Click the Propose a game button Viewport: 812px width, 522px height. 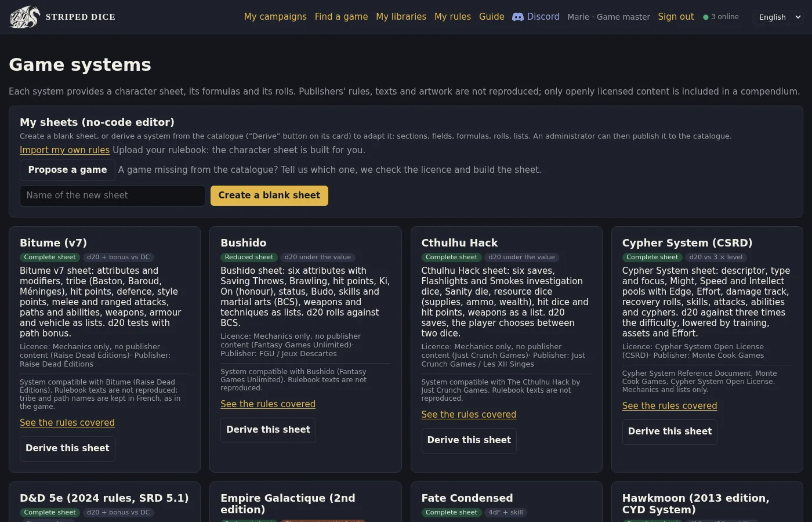click(67, 170)
